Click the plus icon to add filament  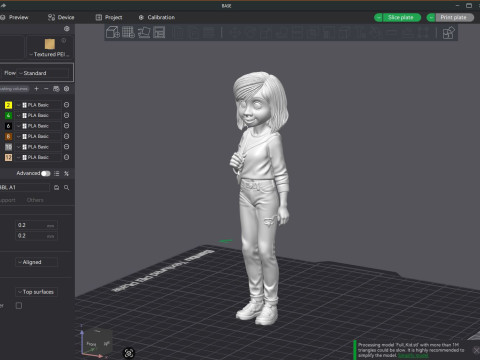click(x=36, y=89)
